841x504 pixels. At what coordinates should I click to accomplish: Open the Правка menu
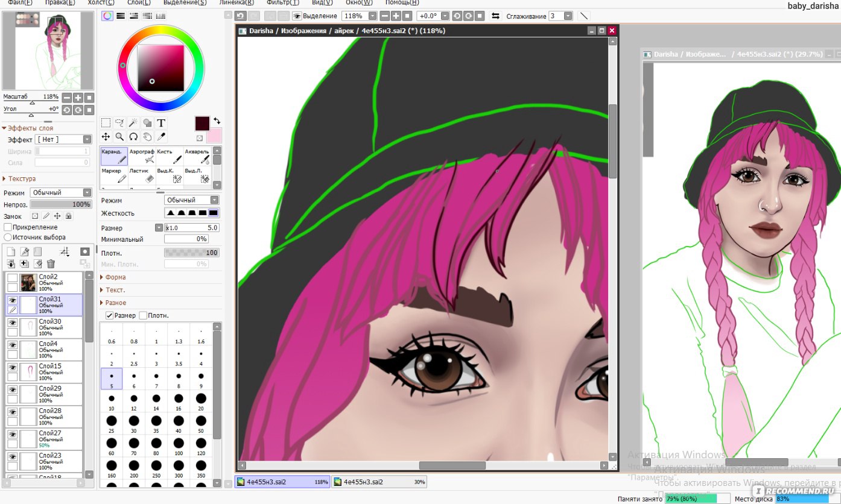pos(60,2)
